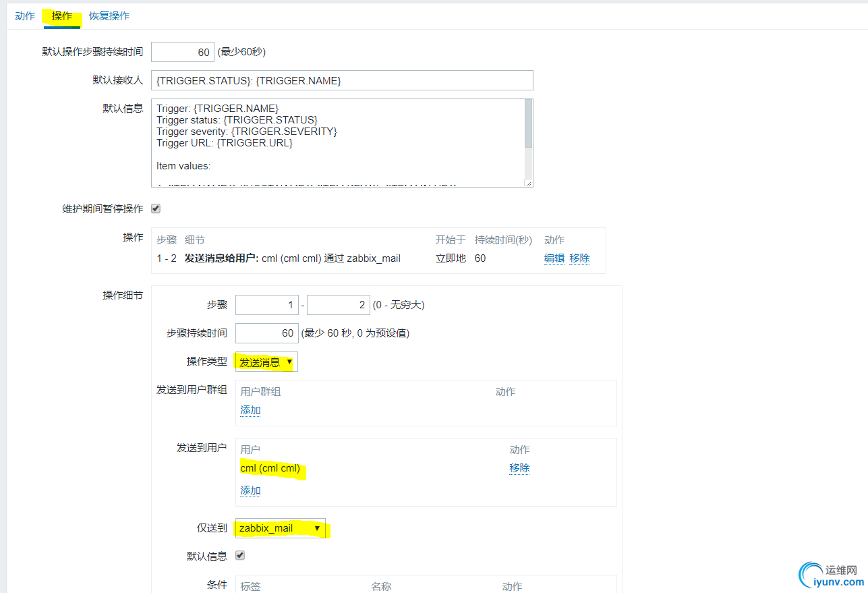Switch to the 恢复操作 tab
Image resolution: width=868 pixels, height=593 pixels.
(109, 16)
